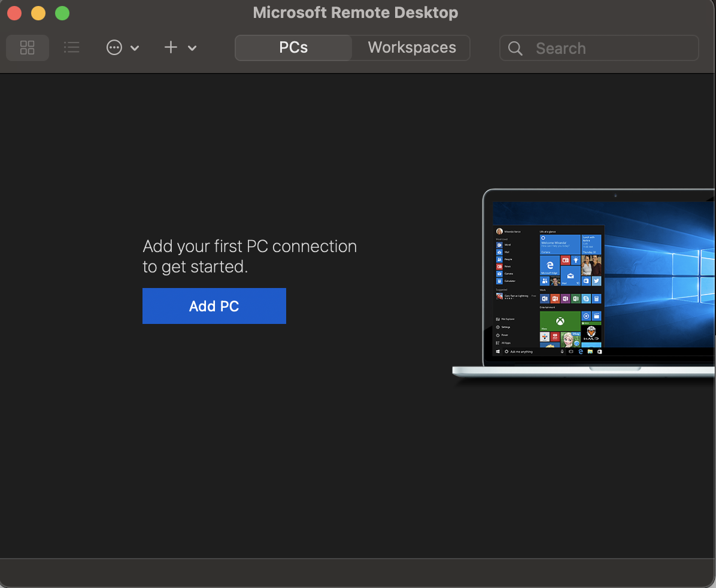Switch to list view

(x=72, y=47)
